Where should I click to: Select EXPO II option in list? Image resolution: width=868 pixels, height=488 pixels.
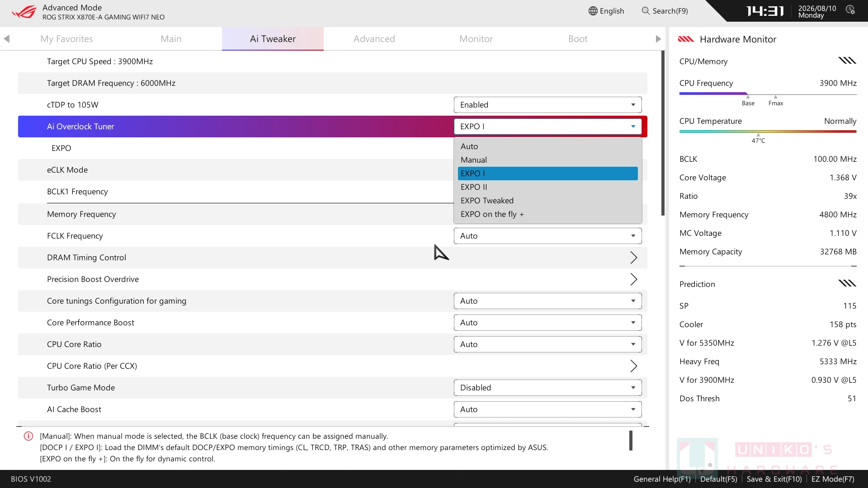[547, 187]
